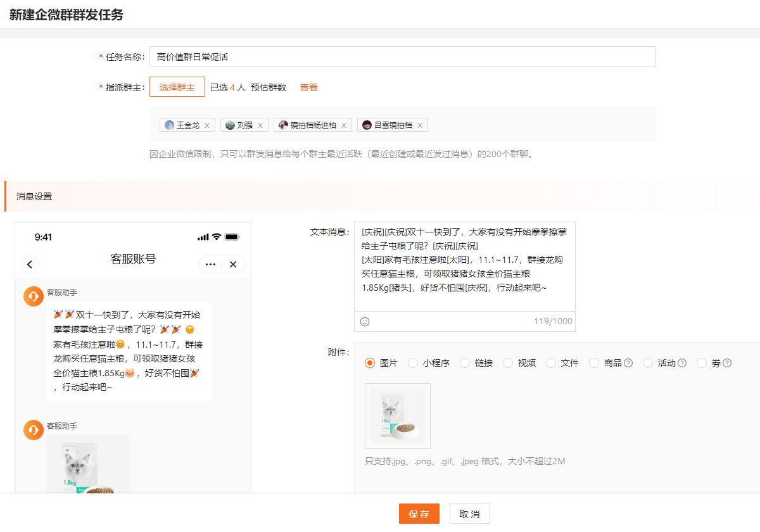Open the emoji picker under text message

(x=365, y=322)
